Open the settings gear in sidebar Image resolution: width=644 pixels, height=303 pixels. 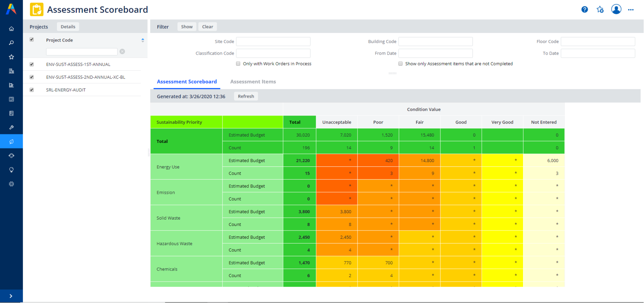[x=11, y=184]
